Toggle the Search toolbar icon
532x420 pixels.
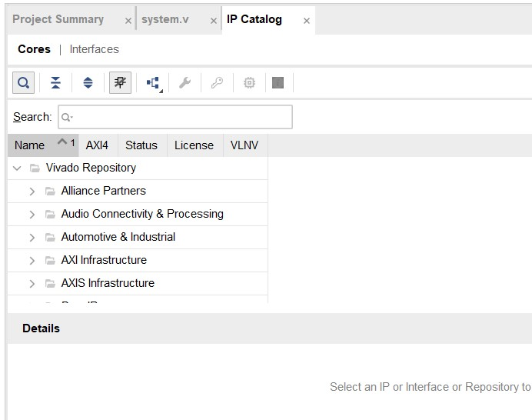[x=23, y=82]
